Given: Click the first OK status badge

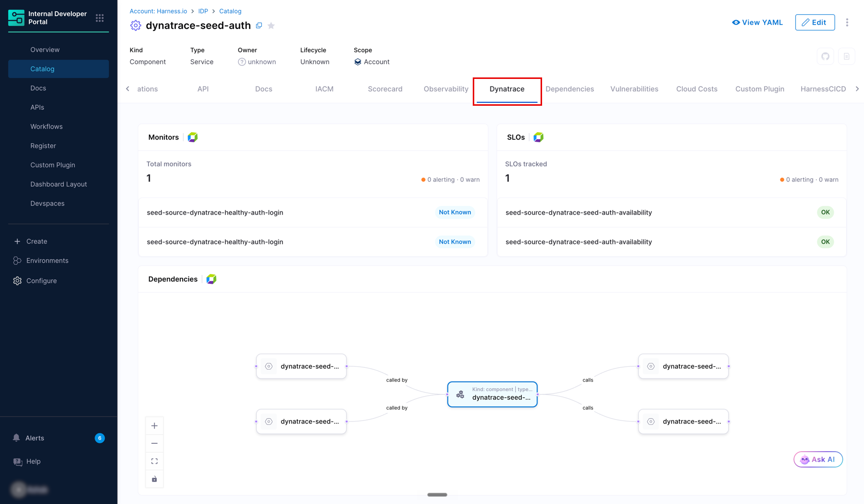Looking at the screenshot, I should coord(826,213).
